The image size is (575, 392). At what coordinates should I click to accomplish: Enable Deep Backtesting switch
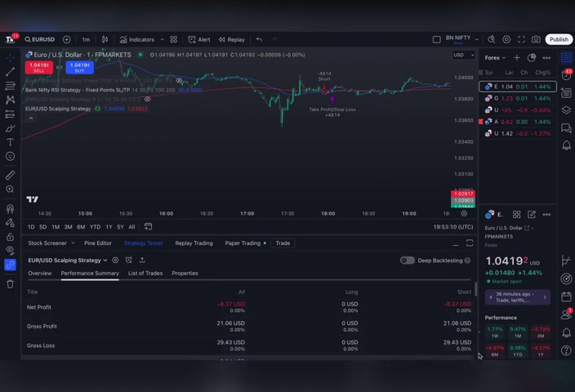pyautogui.click(x=407, y=260)
